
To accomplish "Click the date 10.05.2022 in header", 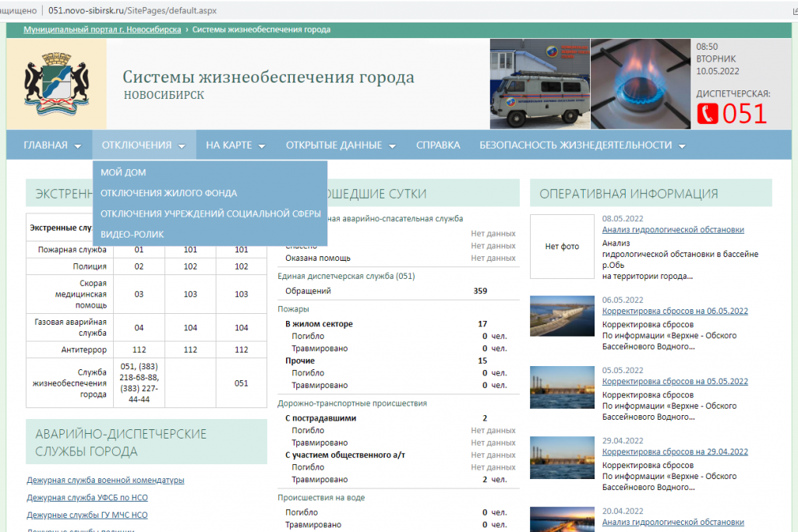I will (x=718, y=71).
